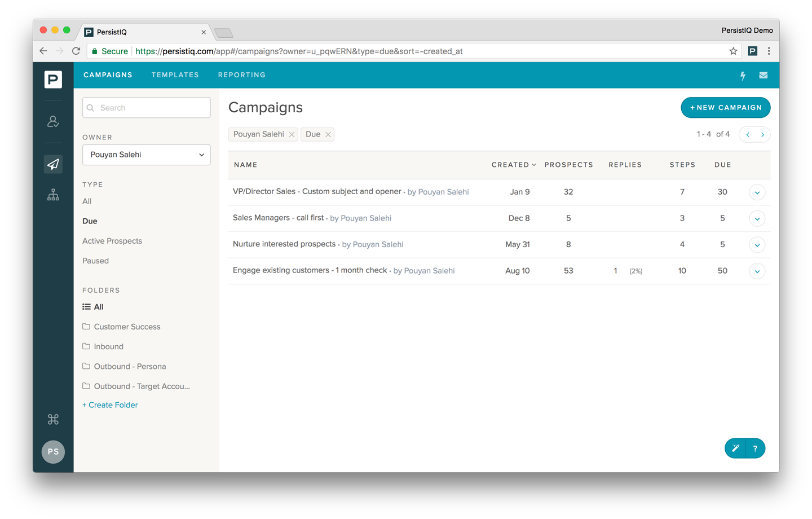Viewport: 812px width, 519px height.
Task: Remove the Pouyan Salehi filter tag
Action: click(292, 134)
